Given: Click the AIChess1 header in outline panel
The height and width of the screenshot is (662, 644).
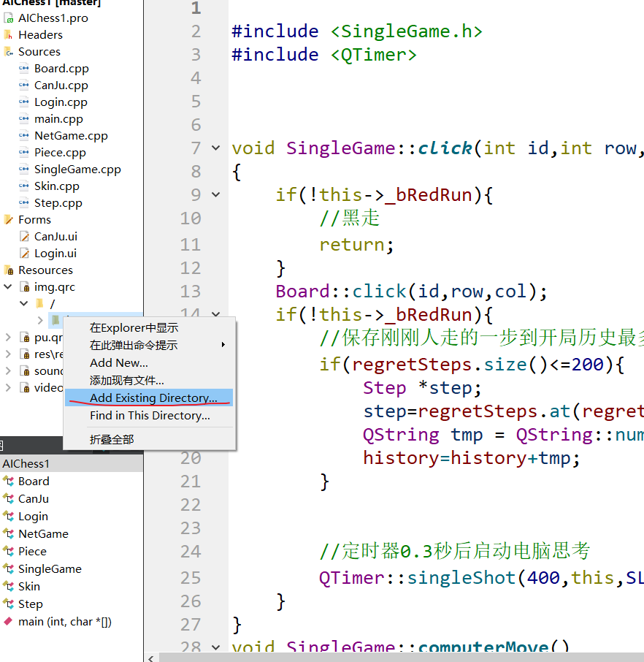Looking at the screenshot, I should tap(72, 463).
